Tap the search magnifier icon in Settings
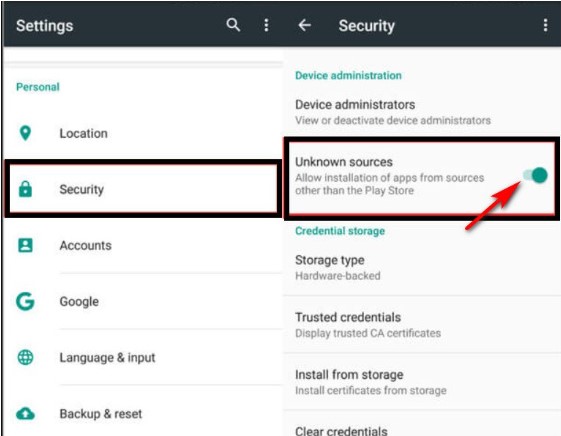This screenshot has height=436, width=561. tap(233, 25)
